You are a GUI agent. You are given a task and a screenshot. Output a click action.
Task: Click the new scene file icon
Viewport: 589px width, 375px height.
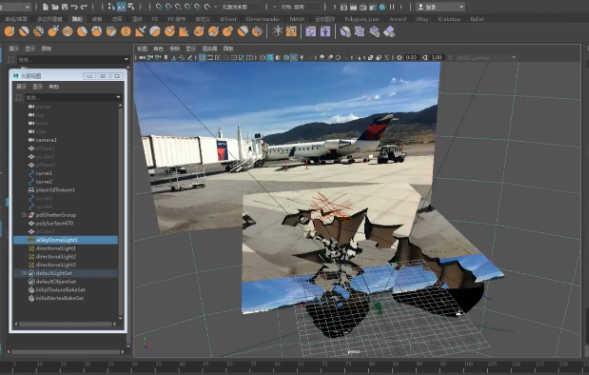coord(45,7)
